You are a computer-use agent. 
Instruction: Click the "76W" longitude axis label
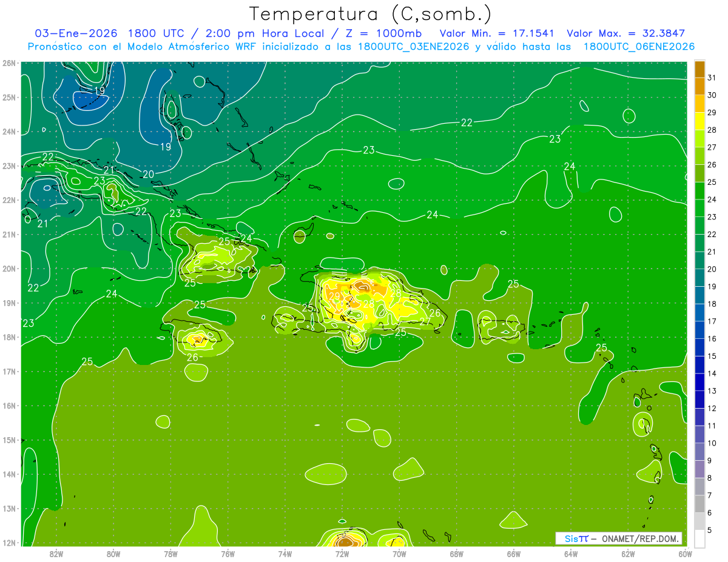pos(227,554)
